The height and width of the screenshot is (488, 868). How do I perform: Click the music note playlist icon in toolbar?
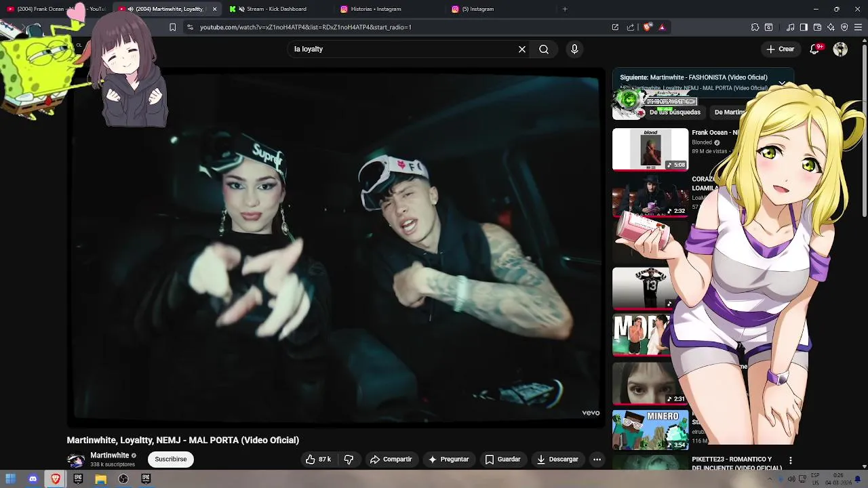[x=790, y=27]
